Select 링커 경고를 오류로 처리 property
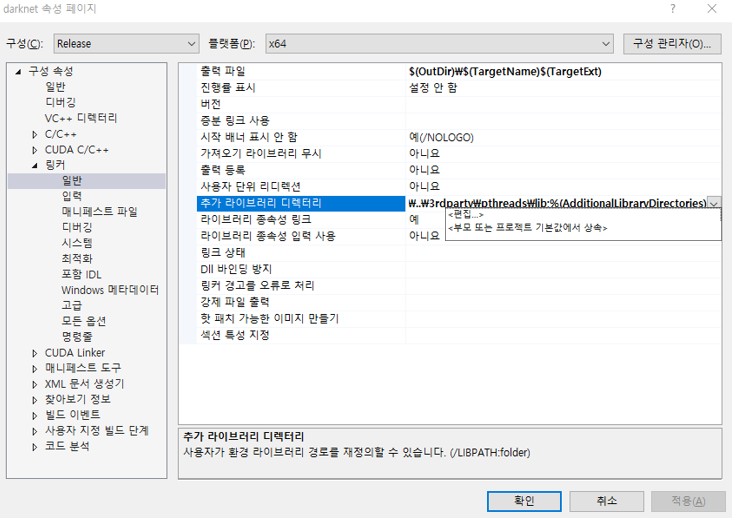736x520 pixels. [x=459, y=285]
